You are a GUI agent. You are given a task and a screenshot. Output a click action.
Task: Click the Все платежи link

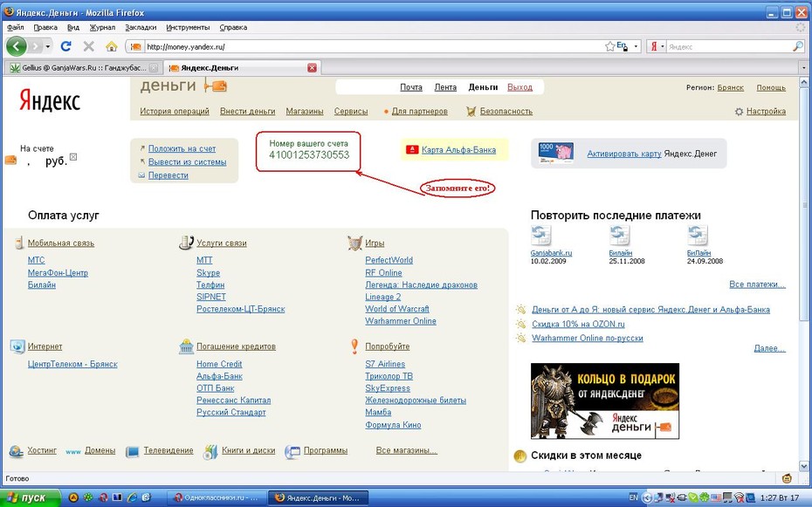[757, 284]
